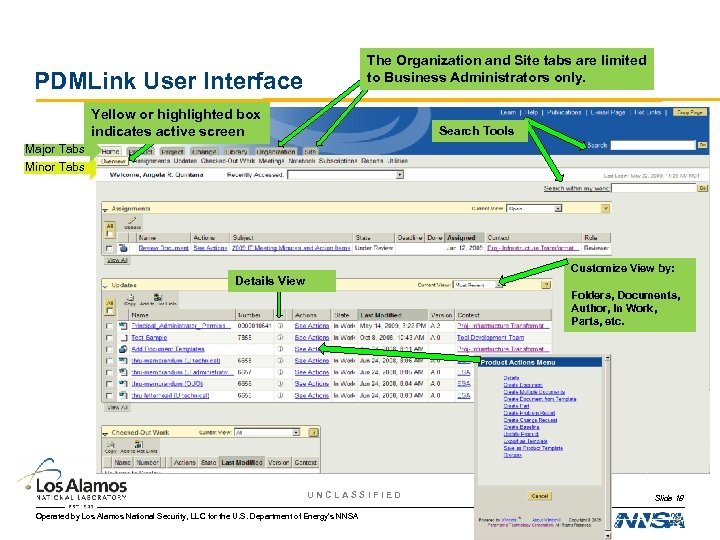Collapse the Updates section
720x540 pixels.
point(106,286)
